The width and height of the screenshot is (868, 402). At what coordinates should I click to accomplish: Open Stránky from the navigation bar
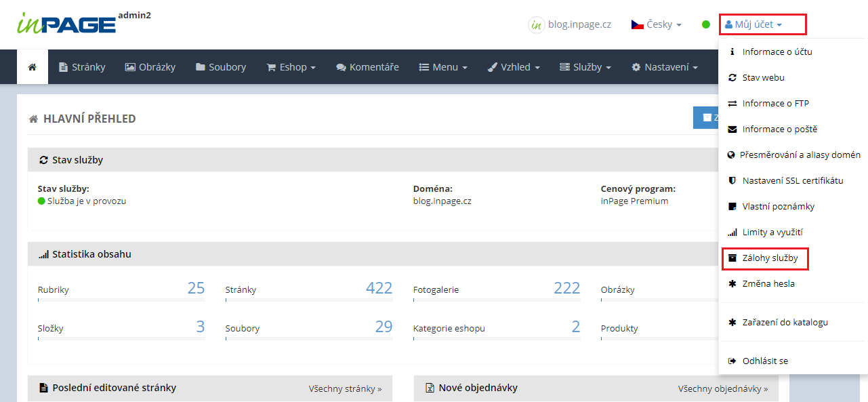82,67
